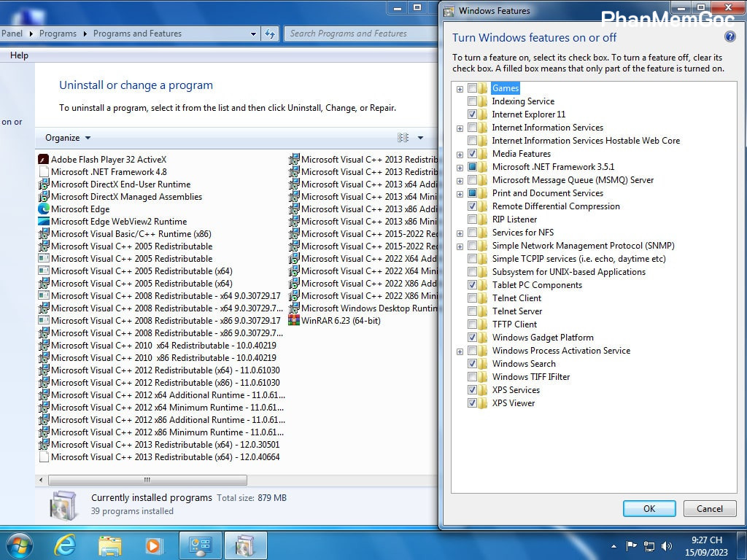This screenshot has height=560, width=747.
Task: Enable the Telnet Client checkbox
Action: [473, 298]
